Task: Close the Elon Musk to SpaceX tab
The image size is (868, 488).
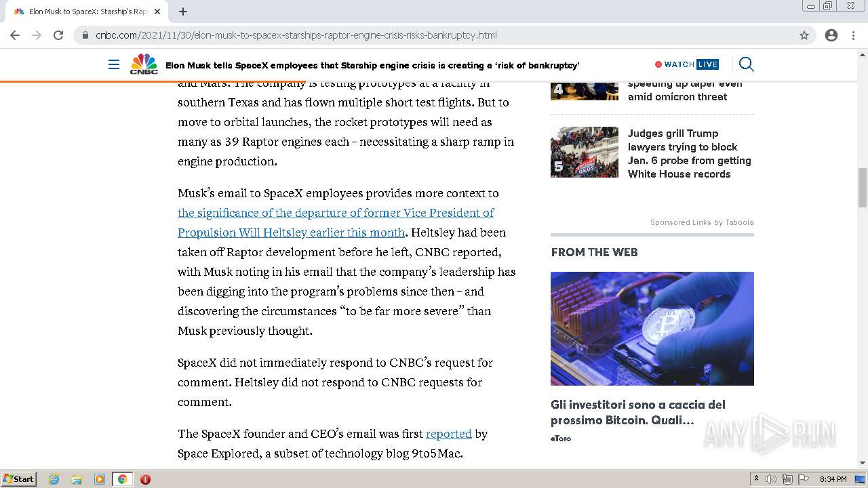Action: tap(157, 12)
